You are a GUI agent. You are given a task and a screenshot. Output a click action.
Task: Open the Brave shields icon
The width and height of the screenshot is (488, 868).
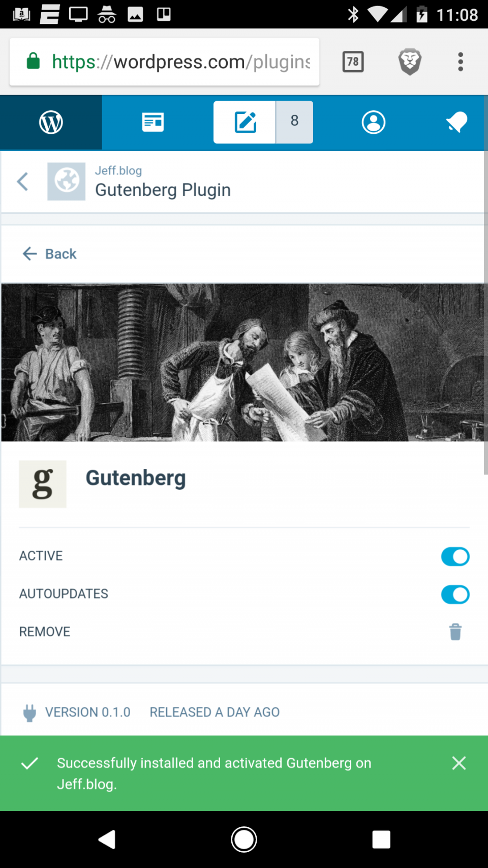click(410, 62)
